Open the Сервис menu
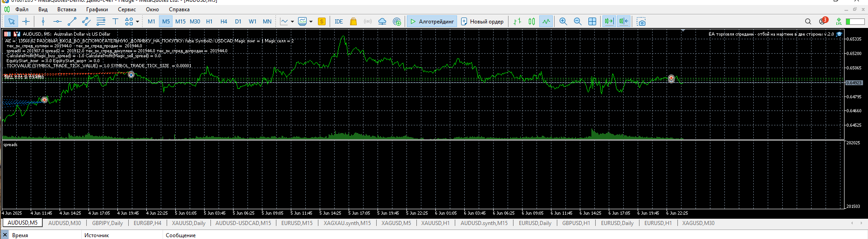Screen dimensions: 868x239 127,9
